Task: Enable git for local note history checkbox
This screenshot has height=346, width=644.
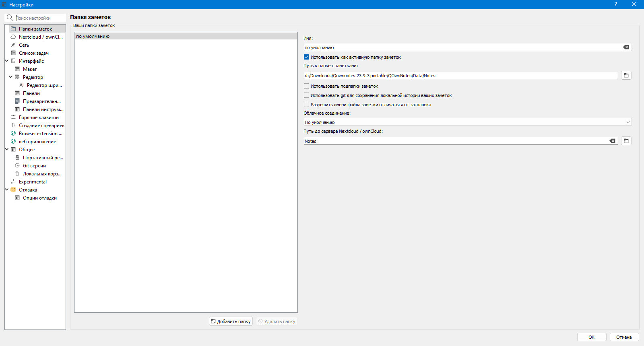Action: pyautogui.click(x=306, y=95)
